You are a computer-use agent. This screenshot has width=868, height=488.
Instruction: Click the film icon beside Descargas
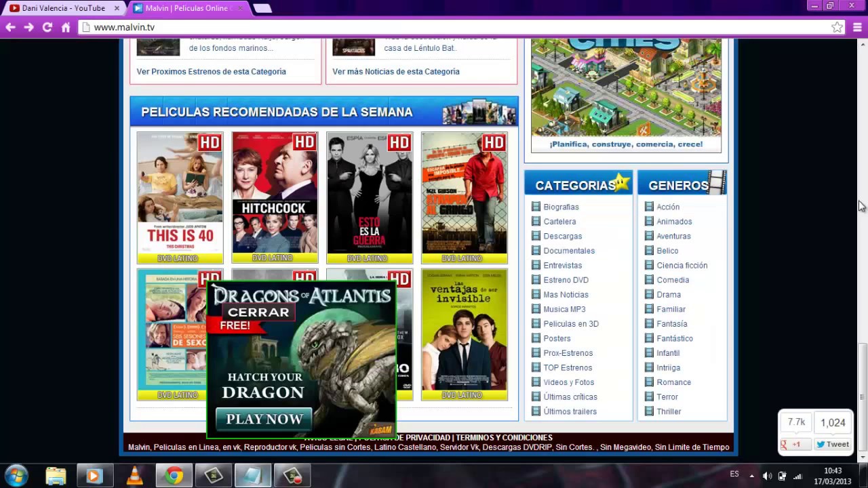pos(536,236)
